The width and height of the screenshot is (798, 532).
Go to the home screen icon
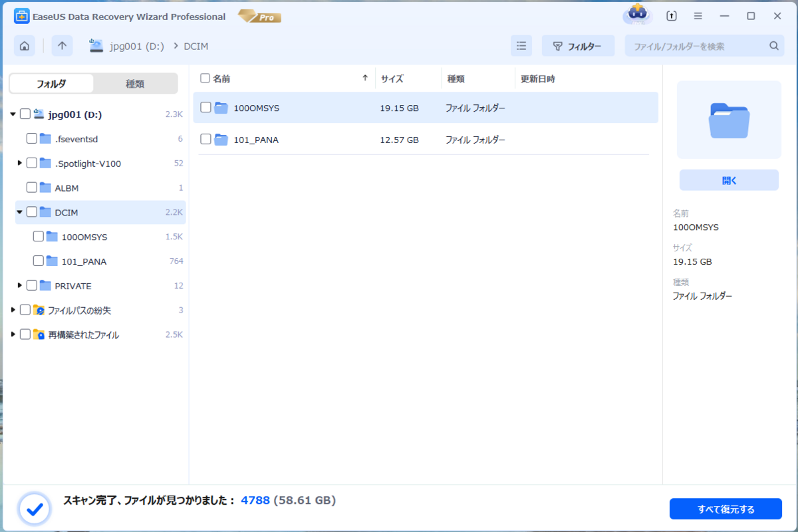point(25,46)
